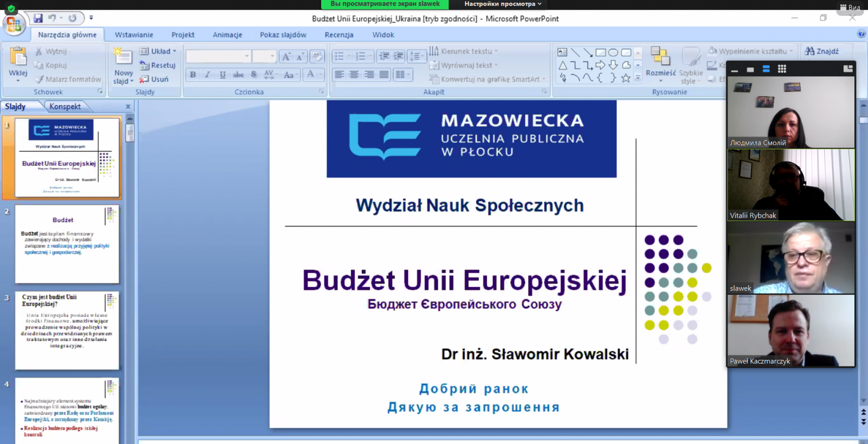Decrease the list indent level
This screenshot has width=868, height=444.
(x=384, y=56)
